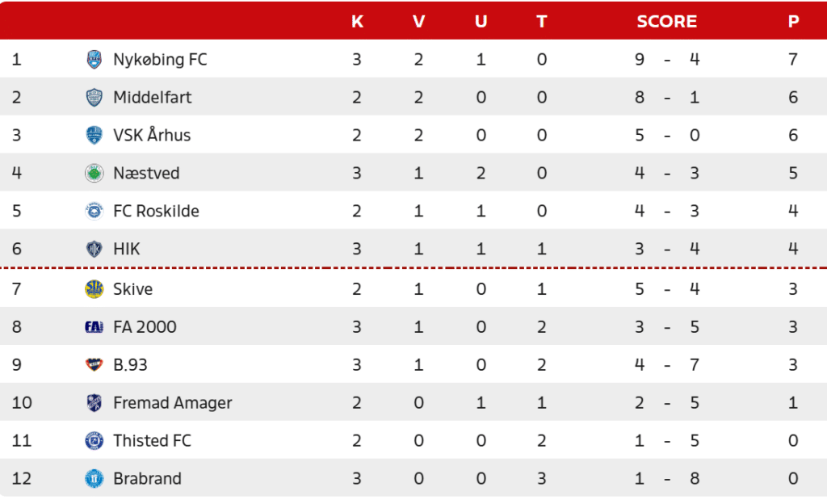Click the Middelfart club crest

pyautogui.click(x=94, y=97)
